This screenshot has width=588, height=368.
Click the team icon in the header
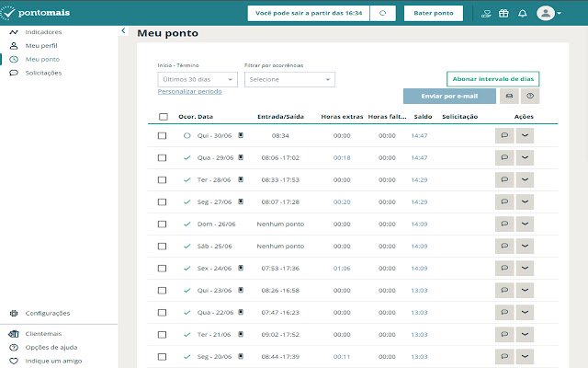pyautogui.click(x=486, y=14)
